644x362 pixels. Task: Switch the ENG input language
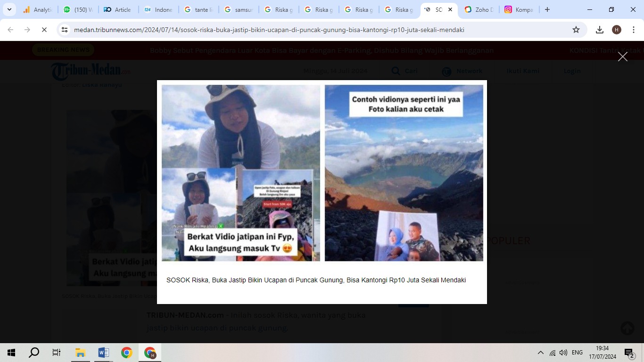click(x=577, y=353)
